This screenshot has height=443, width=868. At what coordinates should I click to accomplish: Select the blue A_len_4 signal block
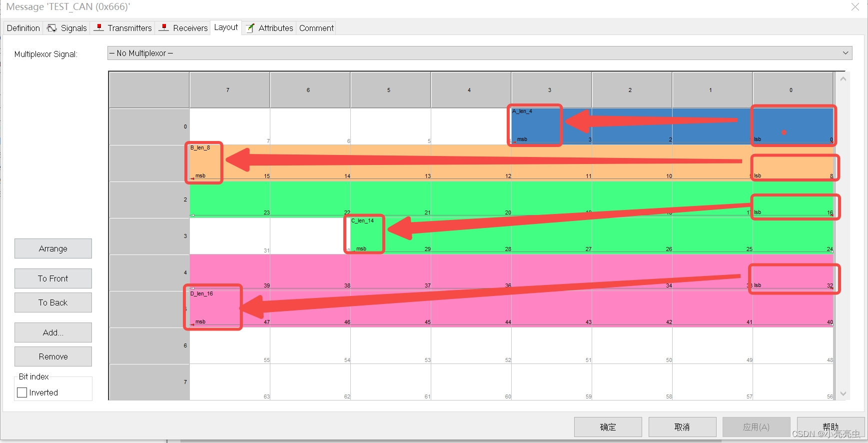click(672, 126)
